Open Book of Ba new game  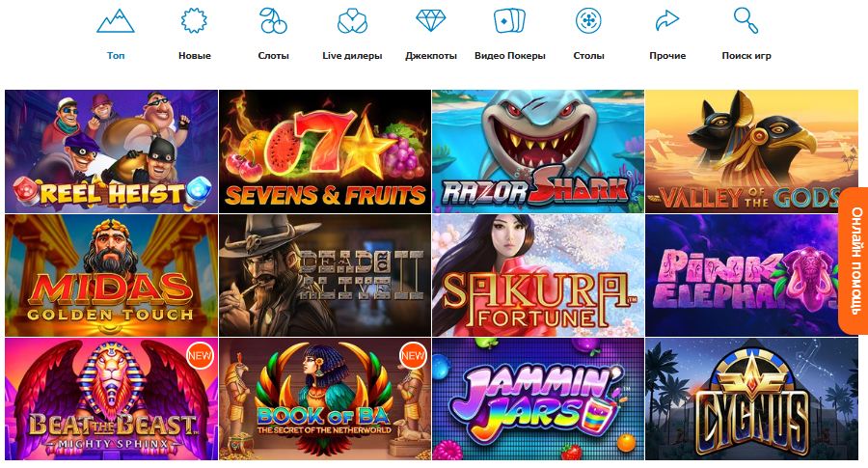pos(325,399)
